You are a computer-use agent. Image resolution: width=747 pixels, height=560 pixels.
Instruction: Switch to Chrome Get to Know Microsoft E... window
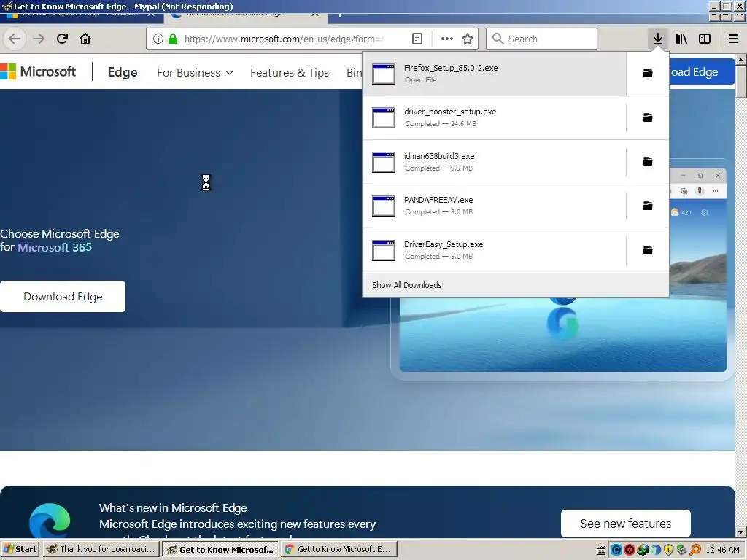click(338, 549)
